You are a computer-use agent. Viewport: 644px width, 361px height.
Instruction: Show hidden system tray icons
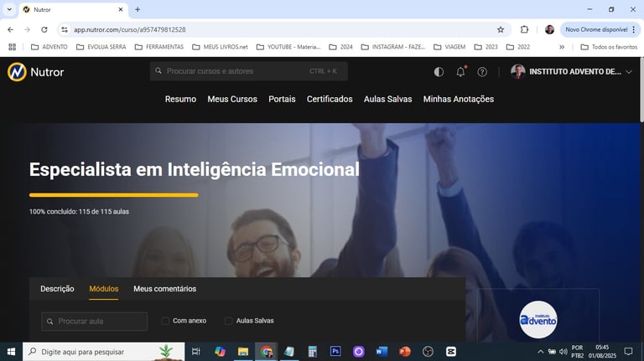tap(541, 352)
